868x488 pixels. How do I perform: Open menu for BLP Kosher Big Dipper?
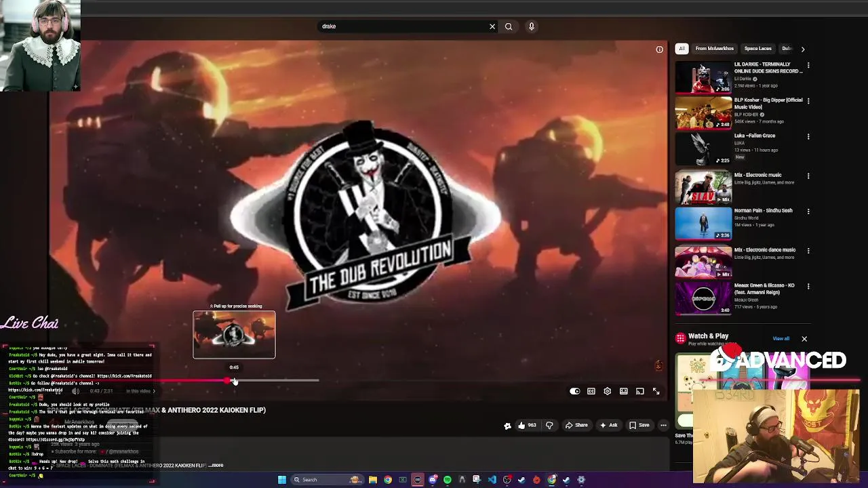tap(808, 101)
